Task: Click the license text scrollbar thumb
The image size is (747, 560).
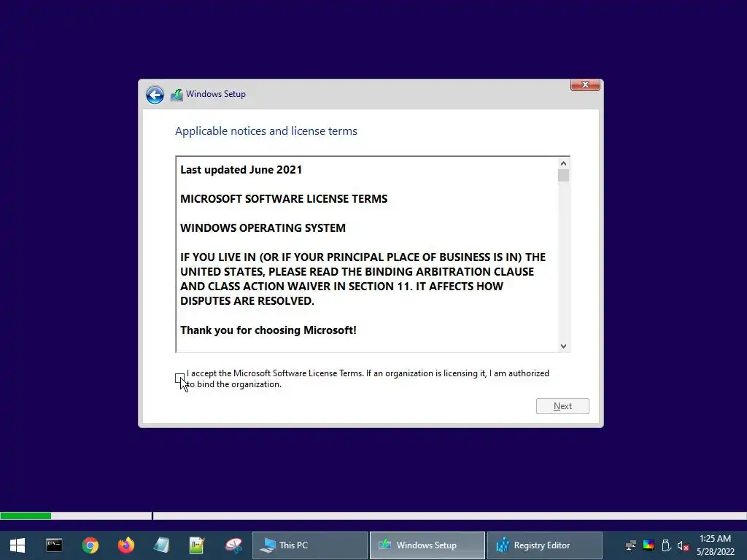Action: [563, 176]
